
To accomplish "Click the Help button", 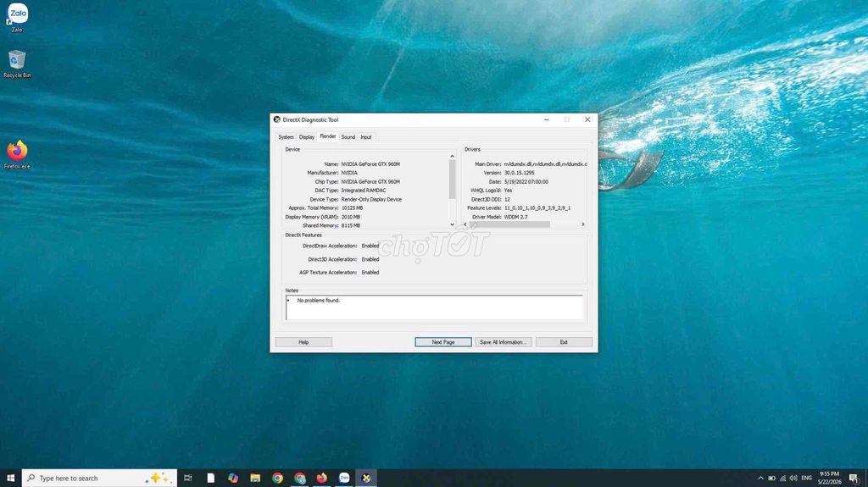I will pyautogui.click(x=303, y=342).
